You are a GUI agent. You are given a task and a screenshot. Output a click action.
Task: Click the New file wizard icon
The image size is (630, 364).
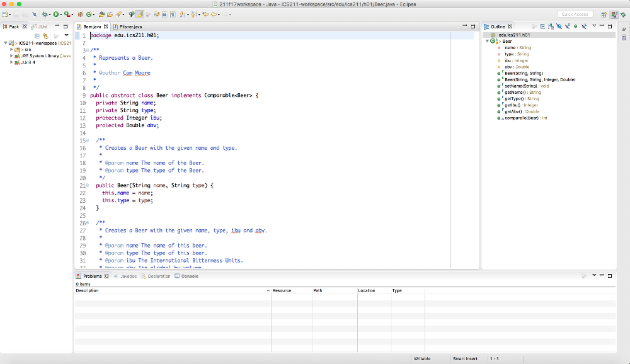click(6, 14)
